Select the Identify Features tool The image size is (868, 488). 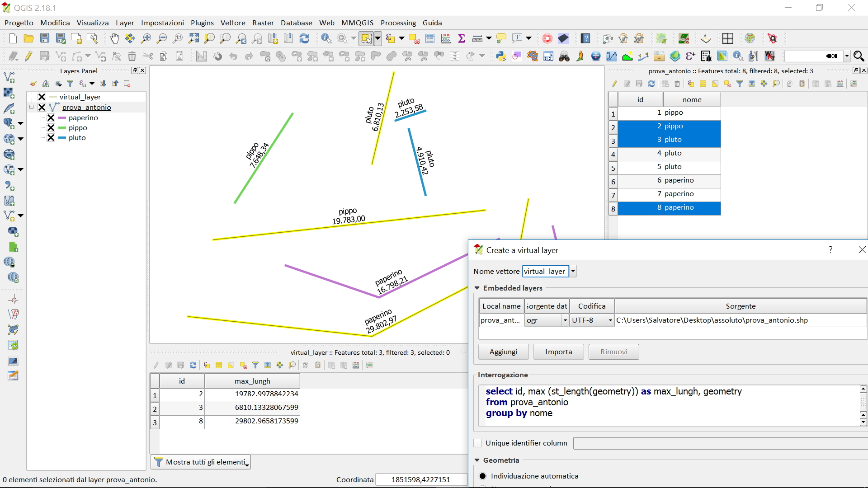tap(326, 38)
